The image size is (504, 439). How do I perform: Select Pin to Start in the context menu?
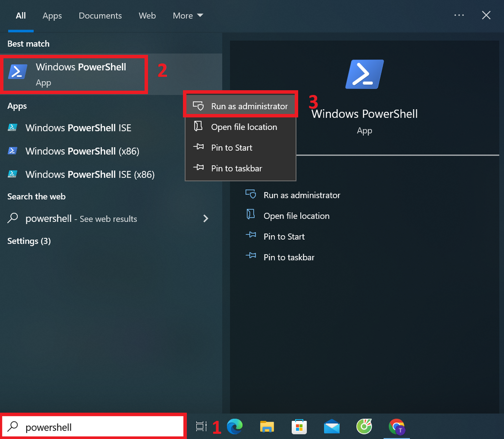click(240, 148)
